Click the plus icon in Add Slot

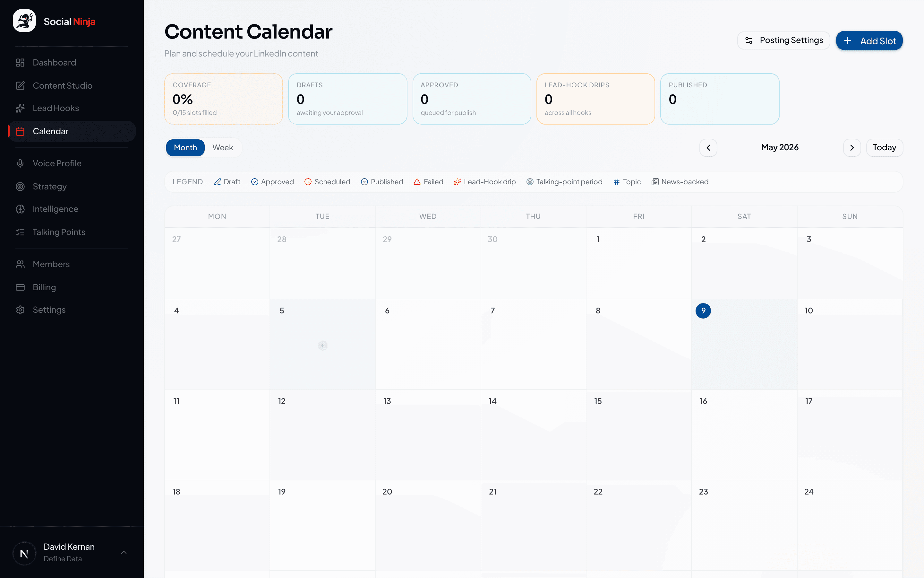coord(847,40)
